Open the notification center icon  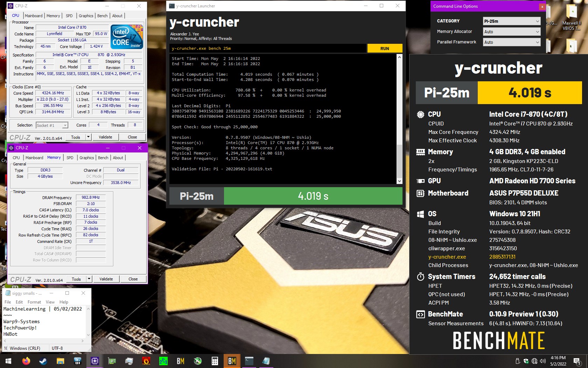[x=577, y=361]
